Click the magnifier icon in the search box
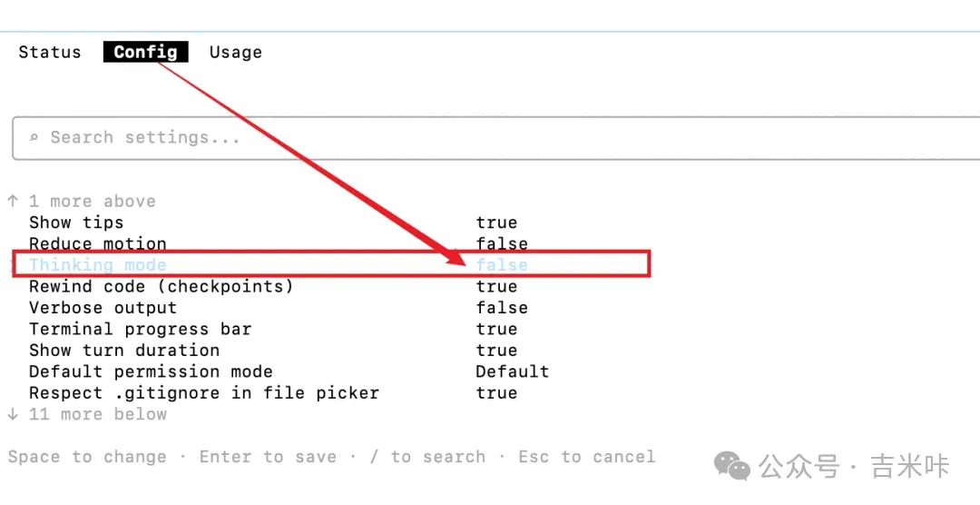980x505 pixels. 34,138
